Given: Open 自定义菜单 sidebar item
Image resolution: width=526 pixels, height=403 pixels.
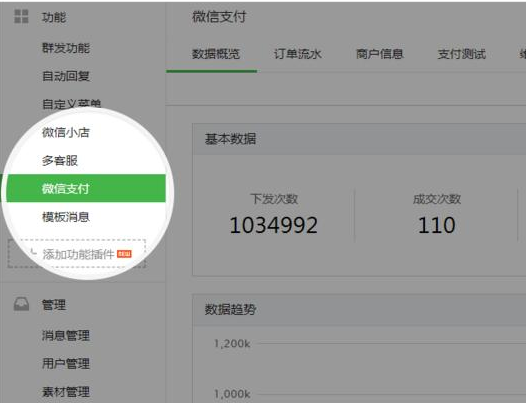Looking at the screenshot, I should (x=71, y=104).
